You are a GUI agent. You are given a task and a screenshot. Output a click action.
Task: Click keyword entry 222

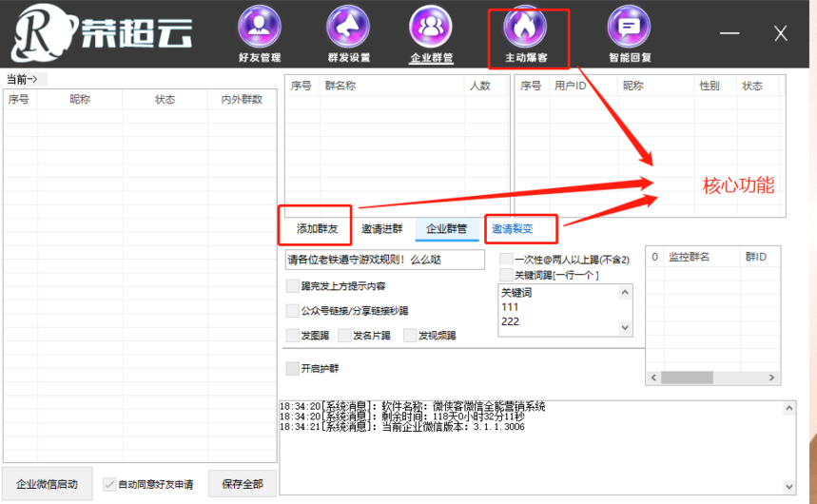(x=510, y=321)
